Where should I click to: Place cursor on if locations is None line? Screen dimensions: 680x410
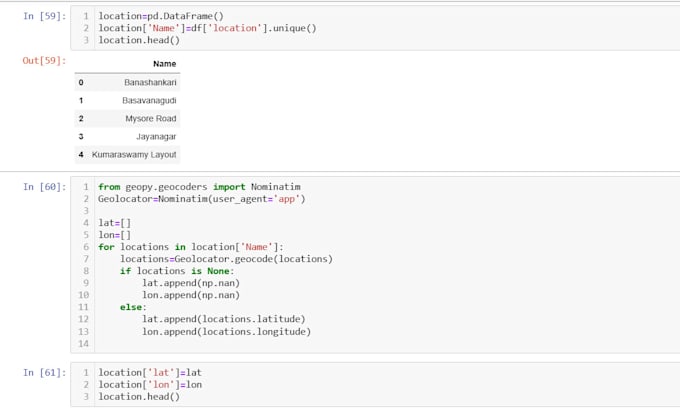pyautogui.click(x=177, y=271)
